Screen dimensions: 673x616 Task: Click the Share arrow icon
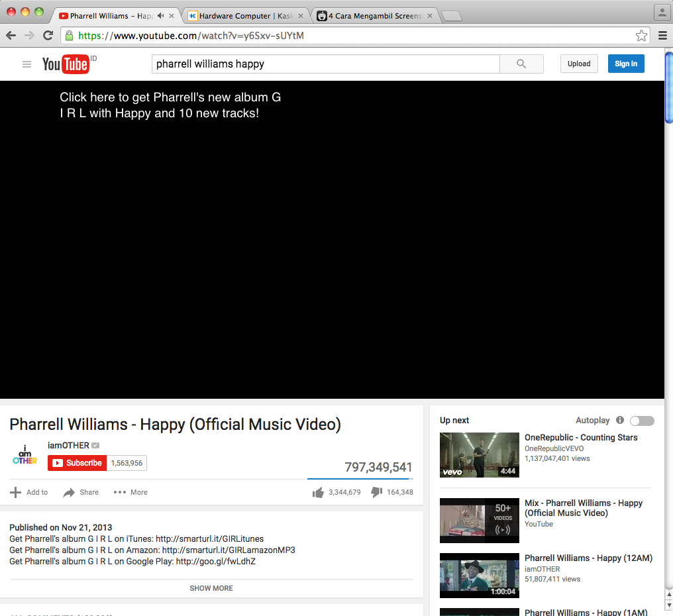69,492
